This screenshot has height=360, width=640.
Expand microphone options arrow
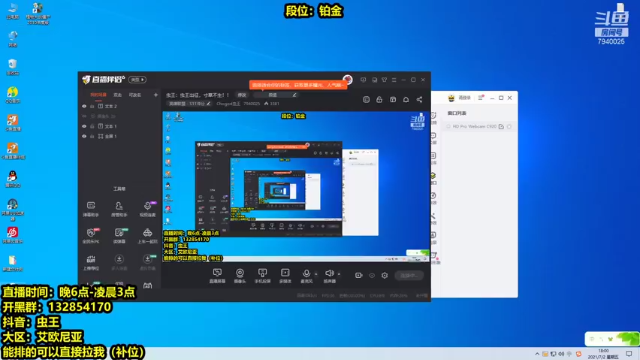coord(316,274)
